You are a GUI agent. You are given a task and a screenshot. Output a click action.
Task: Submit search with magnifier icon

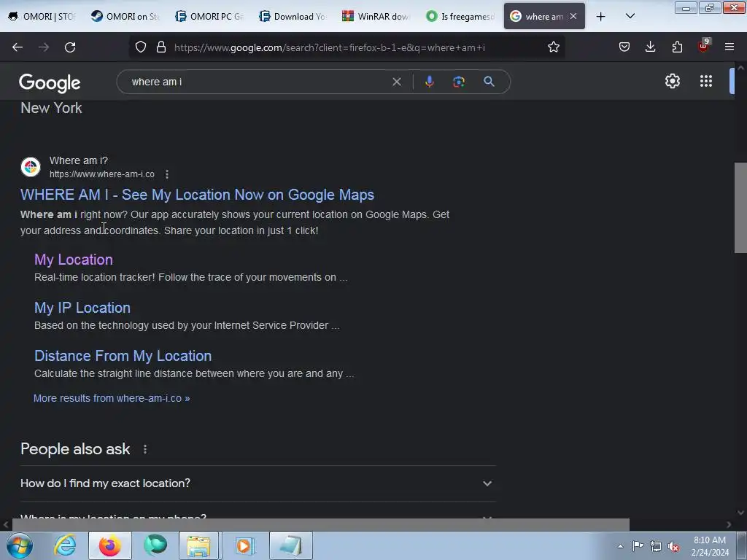coord(489,82)
